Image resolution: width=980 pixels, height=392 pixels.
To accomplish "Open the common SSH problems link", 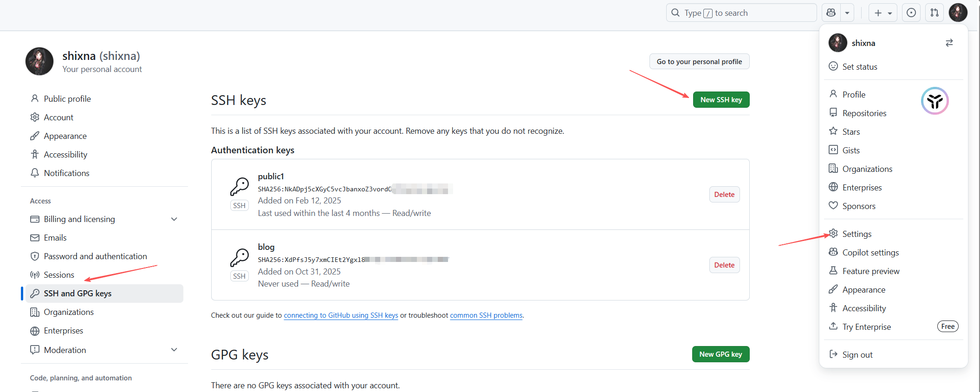I will coord(486,315).
